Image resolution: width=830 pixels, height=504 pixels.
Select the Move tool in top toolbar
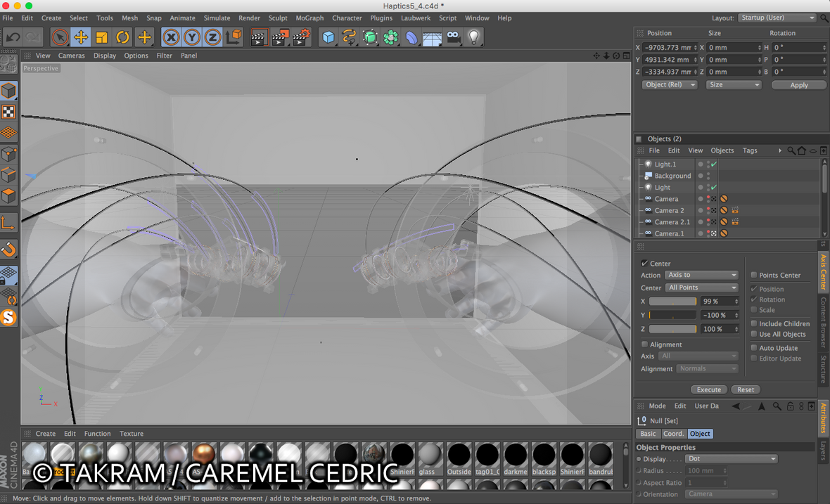[81, 37]
